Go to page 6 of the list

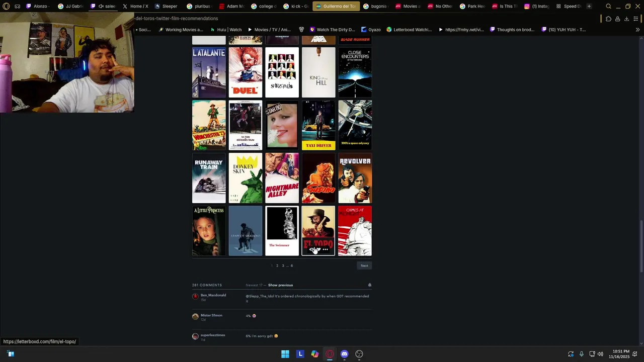pyautogui.click(x=291, y=265)
